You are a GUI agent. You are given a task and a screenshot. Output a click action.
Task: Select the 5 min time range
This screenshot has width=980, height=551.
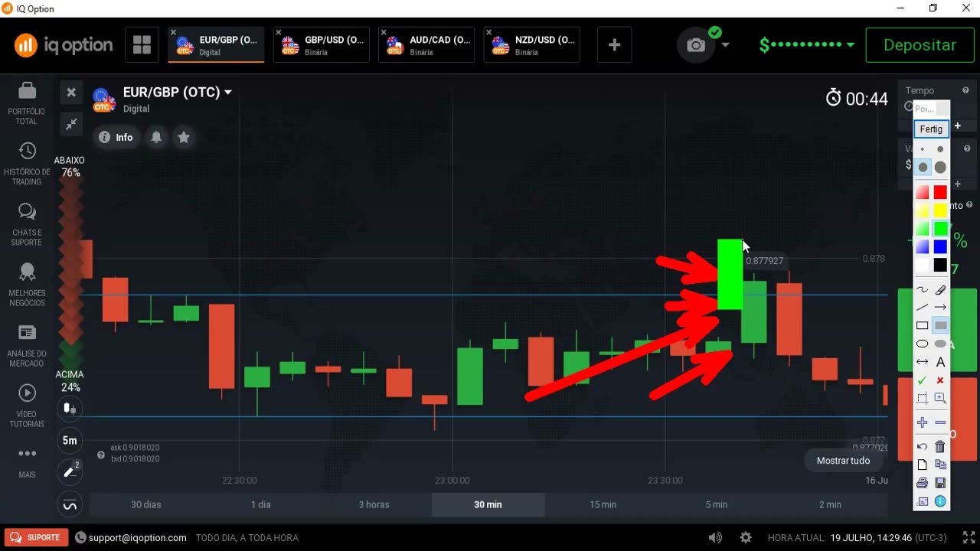click(717, 504)
